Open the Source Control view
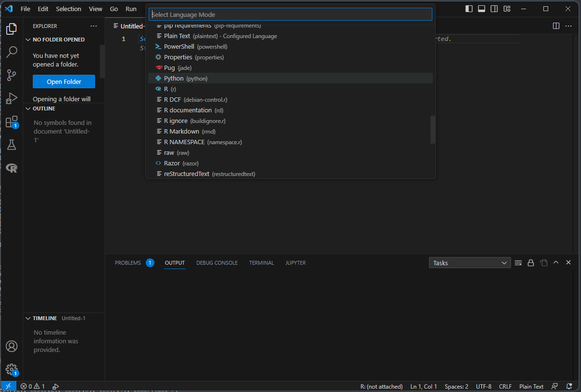 (x=11, y=75)
